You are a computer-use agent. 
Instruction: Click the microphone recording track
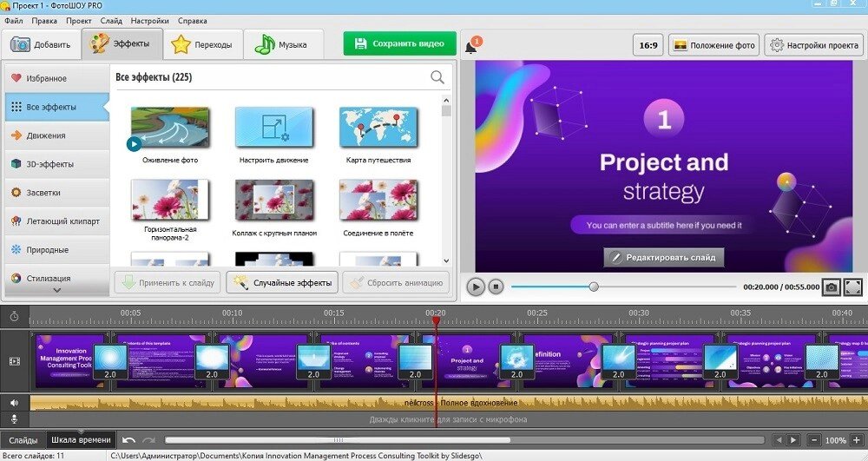(x=449, y=419)
